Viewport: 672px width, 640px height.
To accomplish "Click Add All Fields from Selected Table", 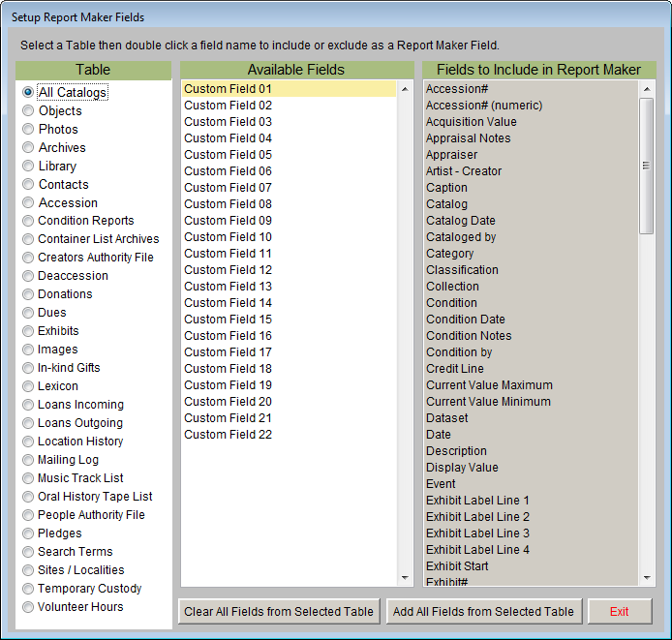I will 483,612.
